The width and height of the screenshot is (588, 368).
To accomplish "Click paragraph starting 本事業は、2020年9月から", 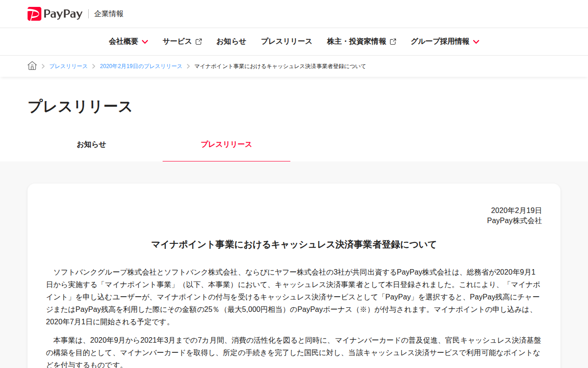I will [x=294, y=353].
